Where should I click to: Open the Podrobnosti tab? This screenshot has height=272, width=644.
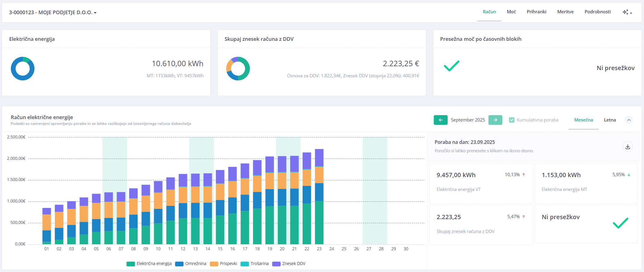click(597, 12)
